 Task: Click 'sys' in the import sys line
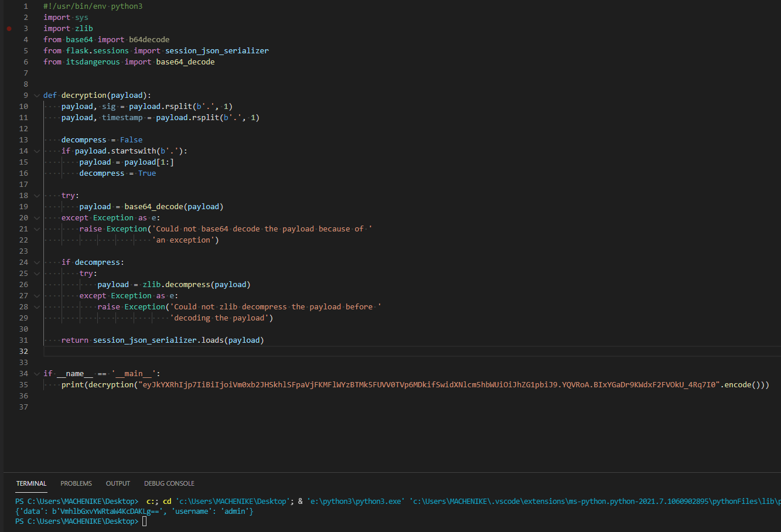[x=81, y=17]
